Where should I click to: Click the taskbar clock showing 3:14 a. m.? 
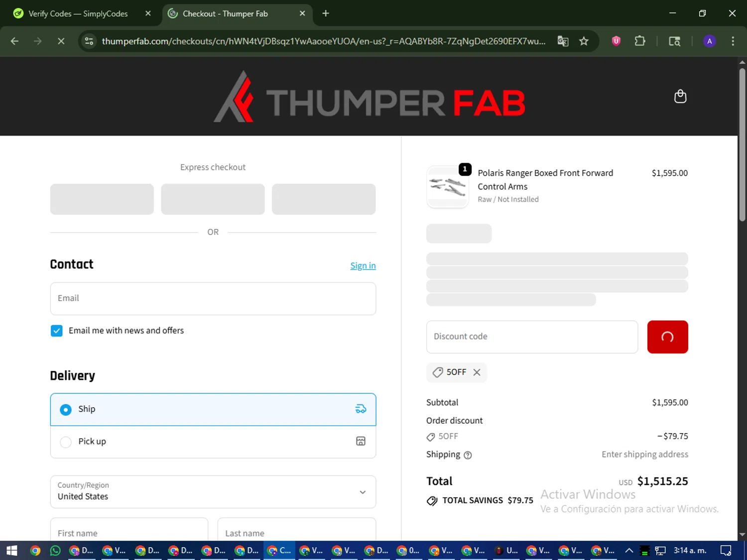[x=690, y=551]
